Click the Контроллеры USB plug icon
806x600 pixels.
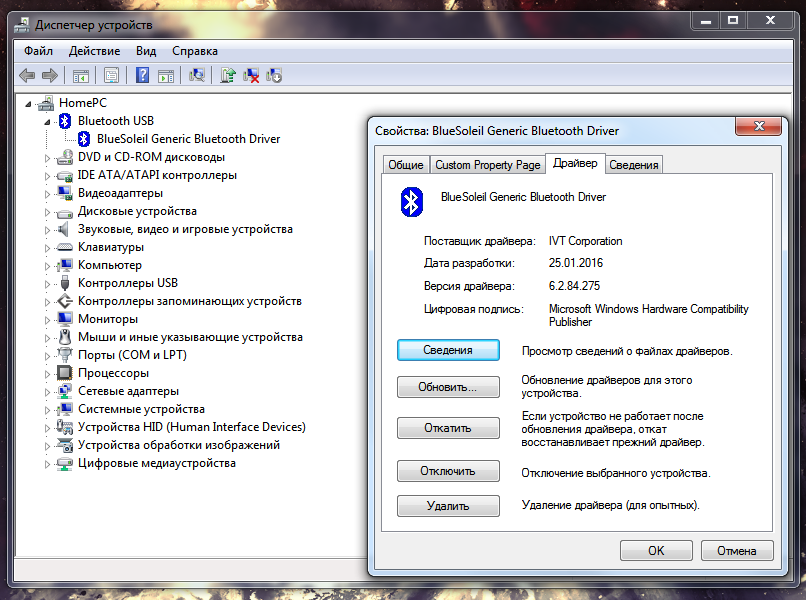[65, 283]
